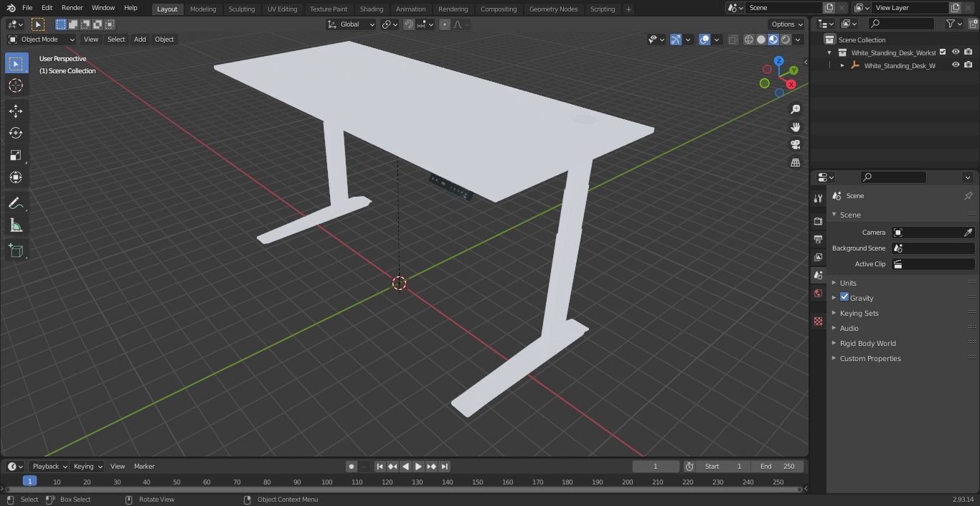Switch to material preview shading
This screenshot has width=980, height=506.
pyautogui.click(x=773, y=39)
